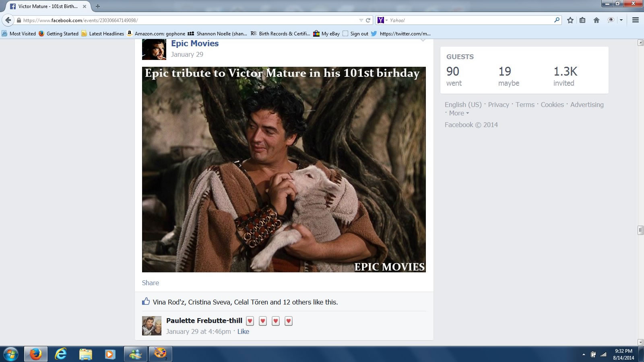
Task: Open Paulette Frebutte-thill profile name
Action: (x=204, y=321)
